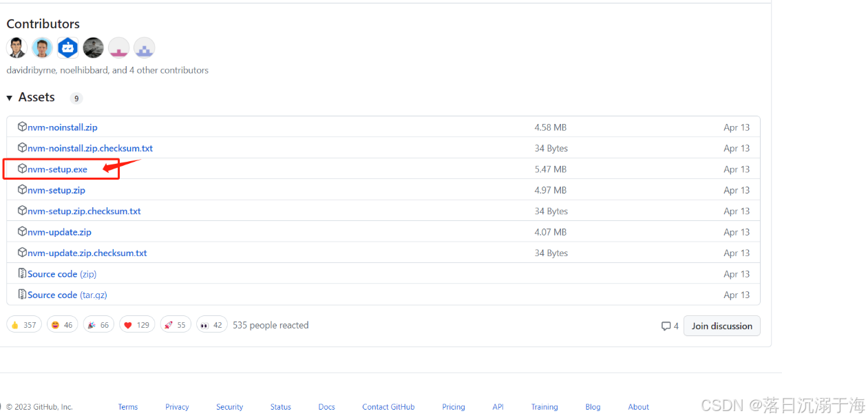This screenshot has width=868, height=420.
Task: Open Pricing footer link
Action: tap(454, 407)
